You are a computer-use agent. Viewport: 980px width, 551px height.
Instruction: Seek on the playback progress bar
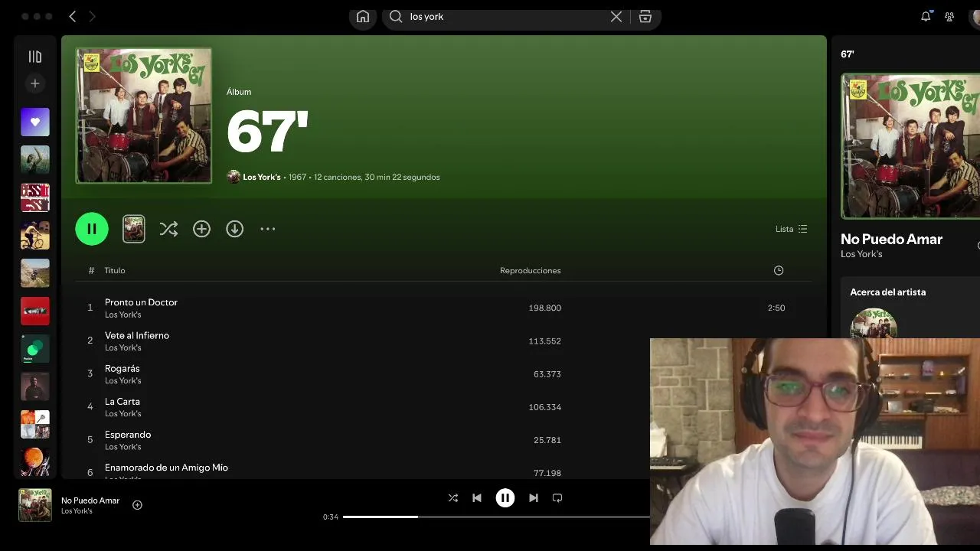click(496, 517)
